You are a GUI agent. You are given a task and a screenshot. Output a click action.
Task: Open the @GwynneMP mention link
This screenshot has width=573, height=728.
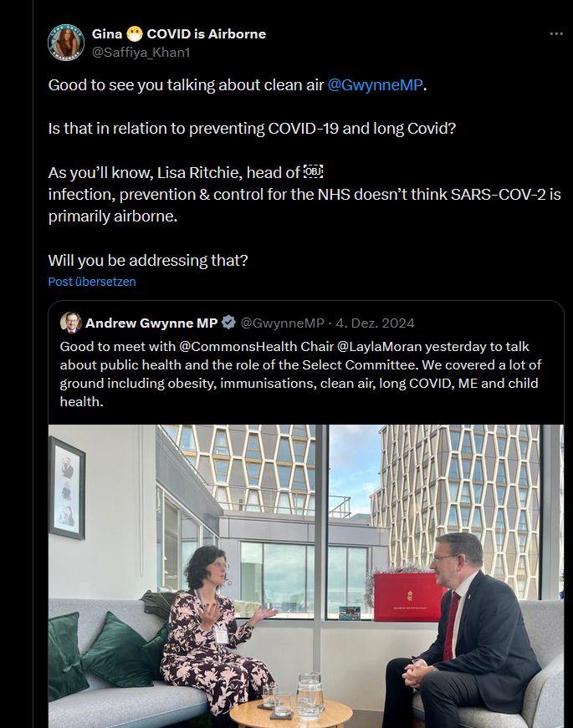click(375, 85)
